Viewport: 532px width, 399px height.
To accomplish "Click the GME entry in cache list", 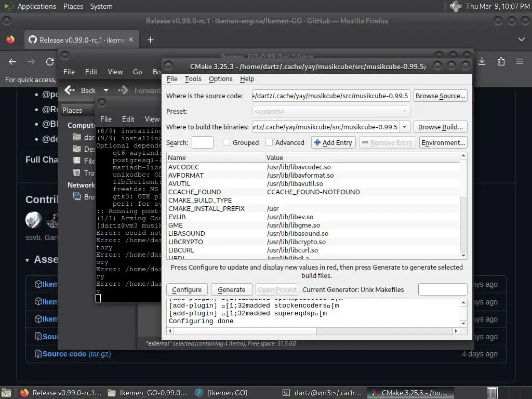I will [176, 225].
